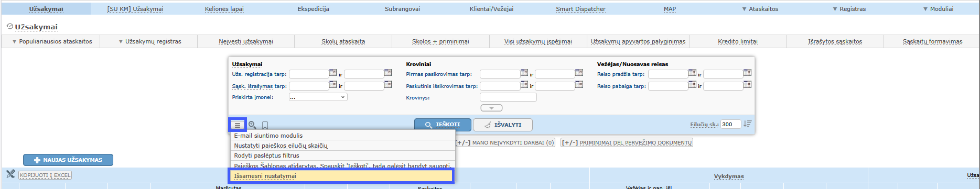Open the Moduliai dropdown menu
The width and height of the screenshot is (980, 189).
[x=938, y=9]
